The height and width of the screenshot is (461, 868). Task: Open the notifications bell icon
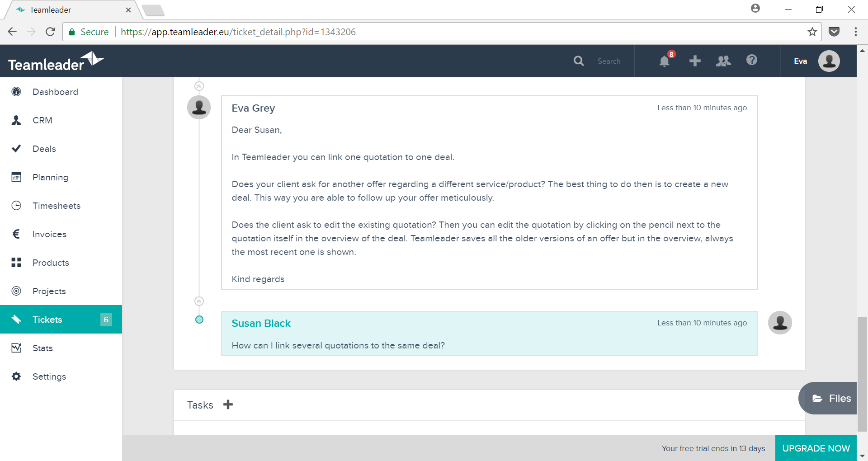[x=664, y=61]
